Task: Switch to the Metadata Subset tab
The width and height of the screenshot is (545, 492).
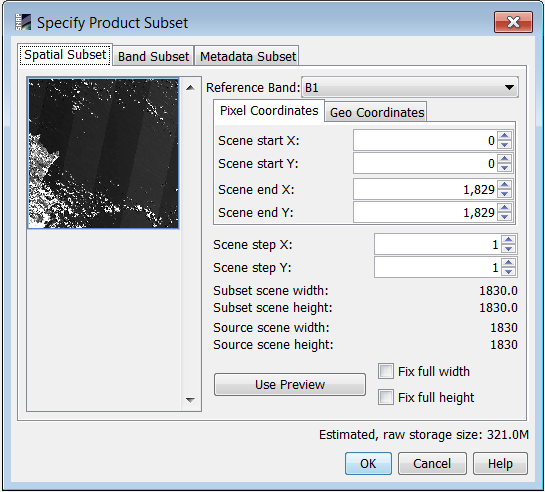Action: click(x=247, y=56)
